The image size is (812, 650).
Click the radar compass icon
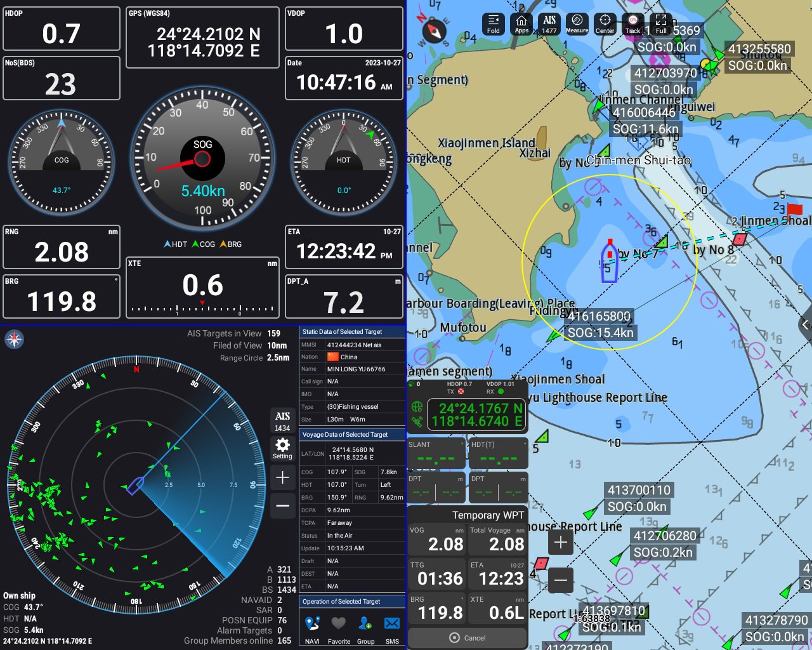(x=14, y=340)
